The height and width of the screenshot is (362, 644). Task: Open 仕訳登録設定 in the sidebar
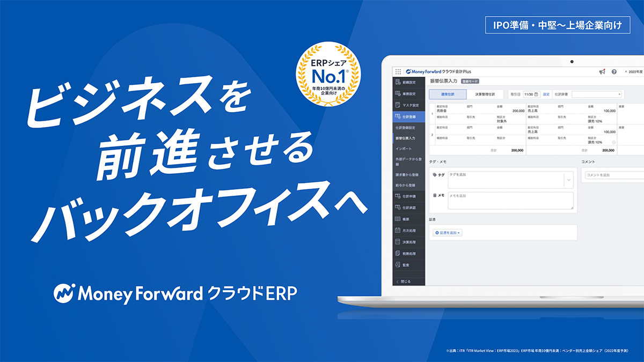(406, 128)
